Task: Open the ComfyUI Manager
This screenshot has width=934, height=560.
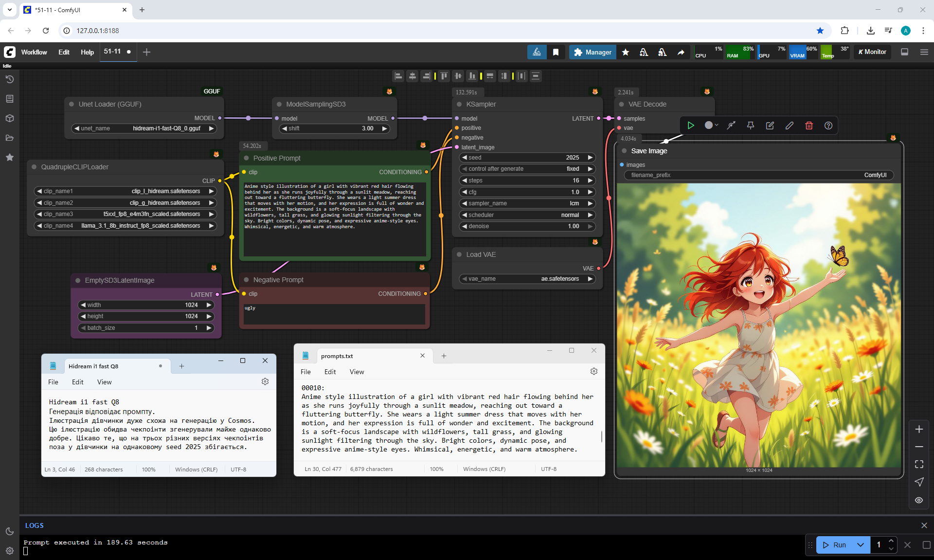Action: [x=593, y=52]
